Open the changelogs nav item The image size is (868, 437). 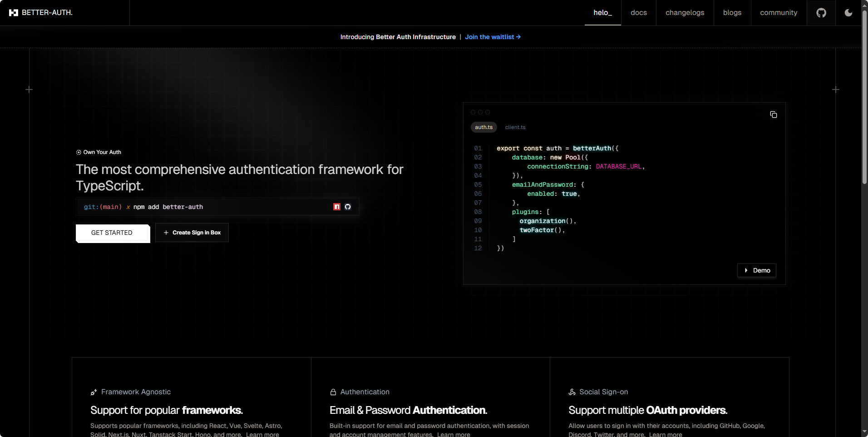point(685,13)
